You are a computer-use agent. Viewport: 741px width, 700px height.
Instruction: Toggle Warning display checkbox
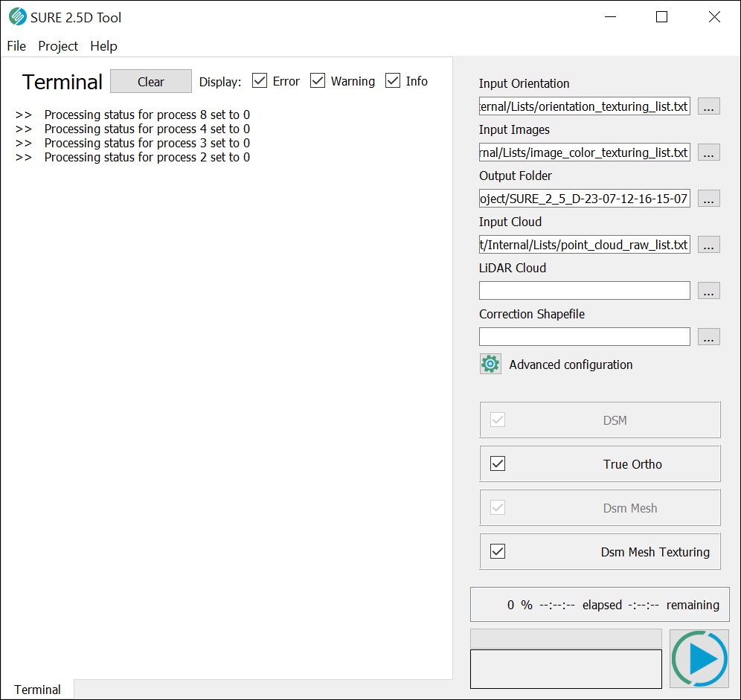click(x=318, y=81)
